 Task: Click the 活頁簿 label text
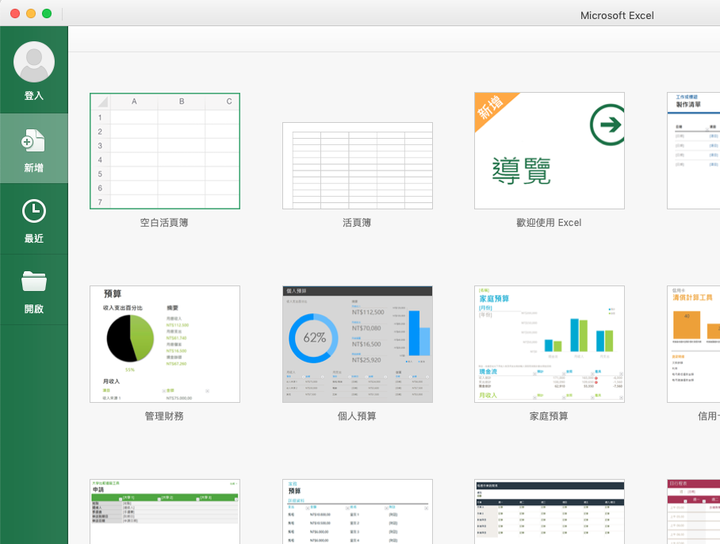tap(357, 223)
